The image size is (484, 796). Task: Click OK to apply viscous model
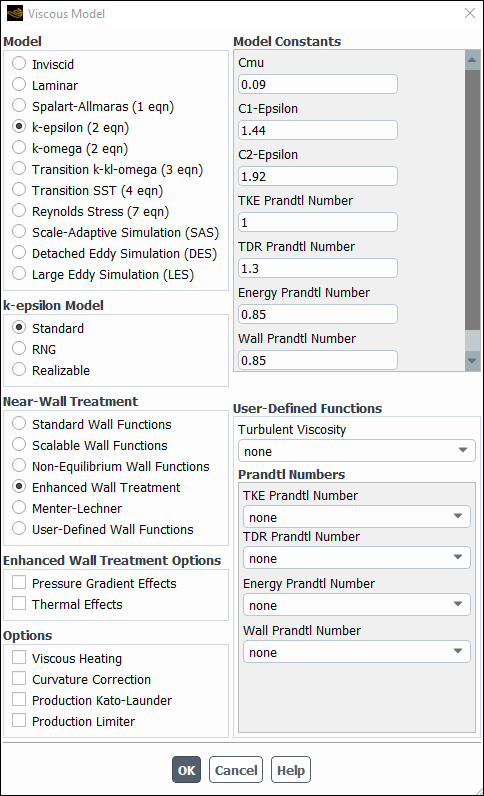186,770
